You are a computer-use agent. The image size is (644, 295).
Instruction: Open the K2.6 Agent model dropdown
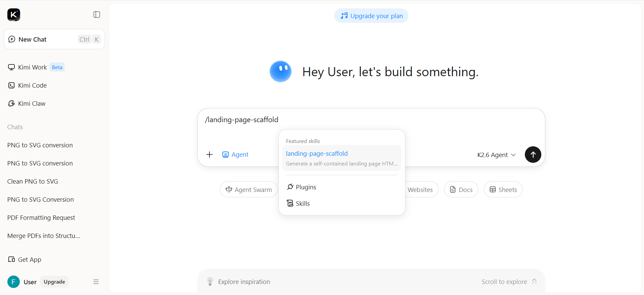click(496, 155)
